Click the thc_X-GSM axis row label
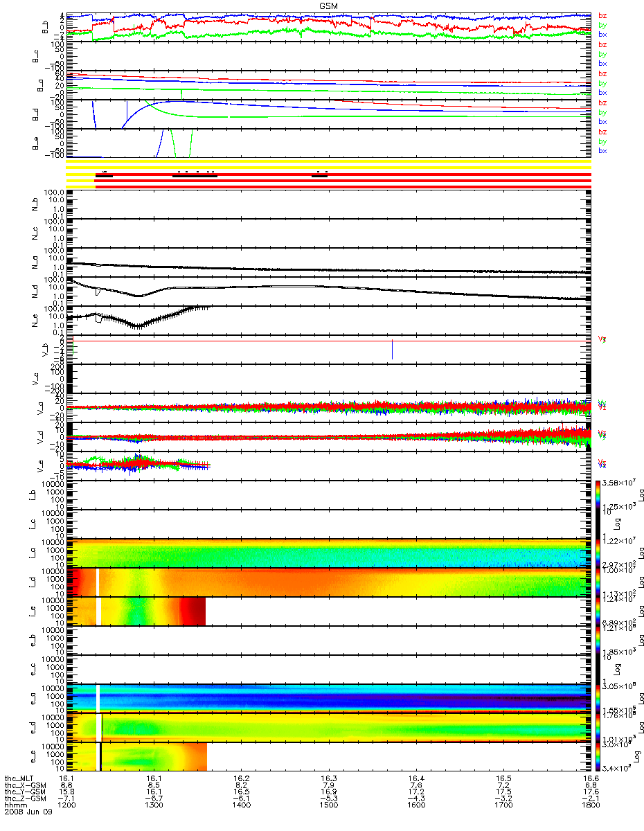The image size is (644, 831). 25,785
